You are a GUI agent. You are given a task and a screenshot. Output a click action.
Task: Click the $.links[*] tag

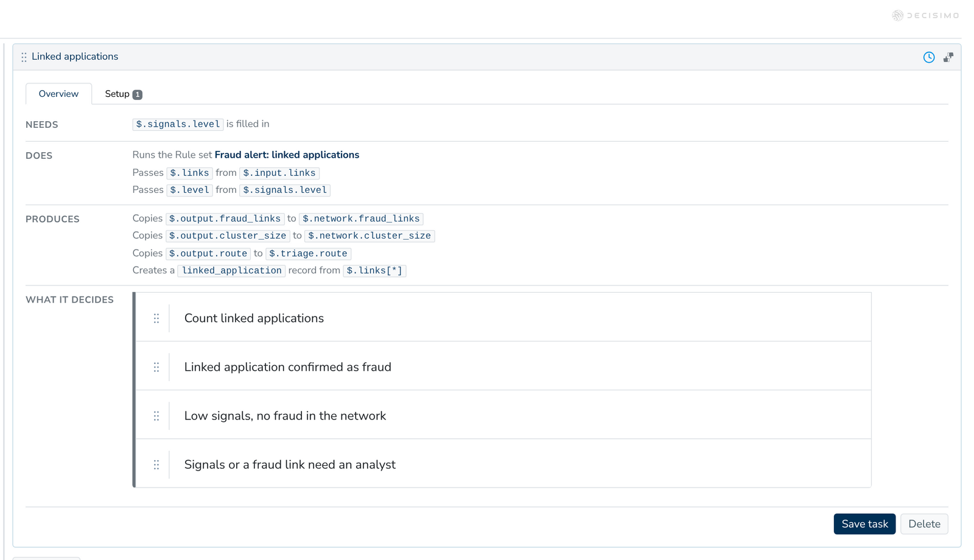(x=374, y=270)
